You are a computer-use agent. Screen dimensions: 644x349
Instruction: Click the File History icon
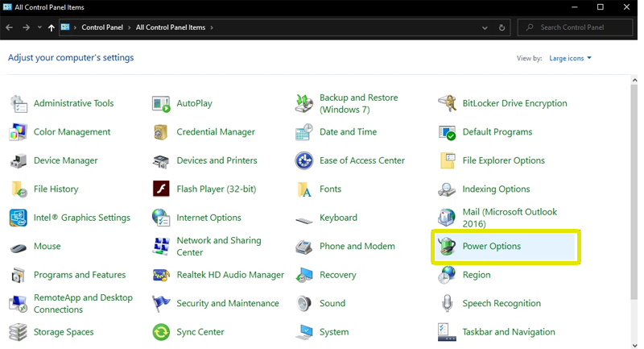pyautogui.click(x=19, y=189)
